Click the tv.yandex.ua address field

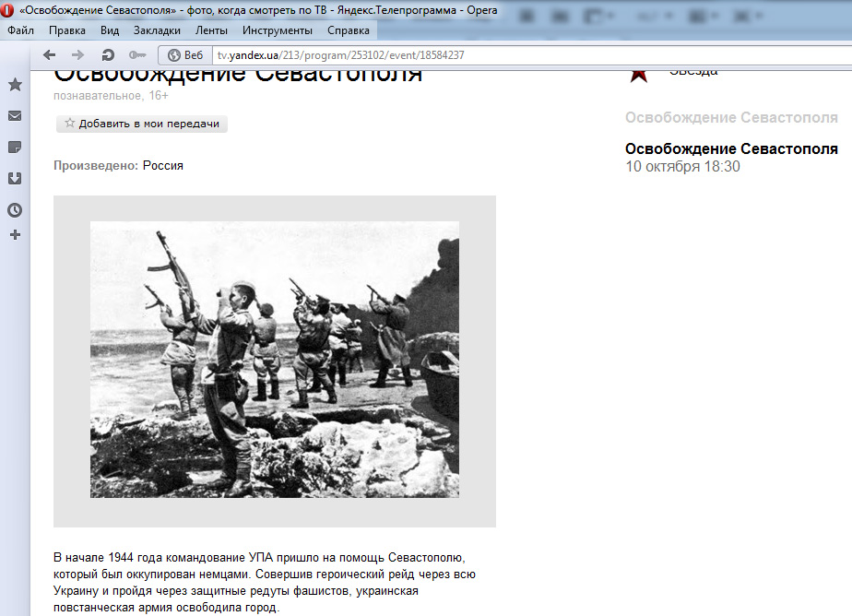point(533,54)
